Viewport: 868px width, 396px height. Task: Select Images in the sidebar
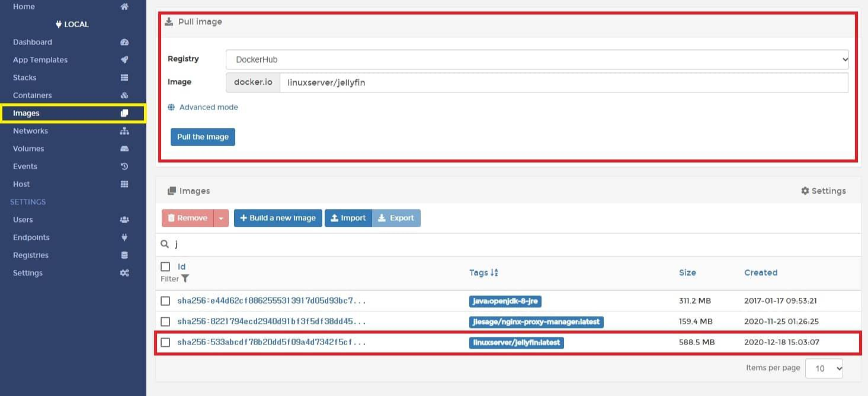(26, 113)
